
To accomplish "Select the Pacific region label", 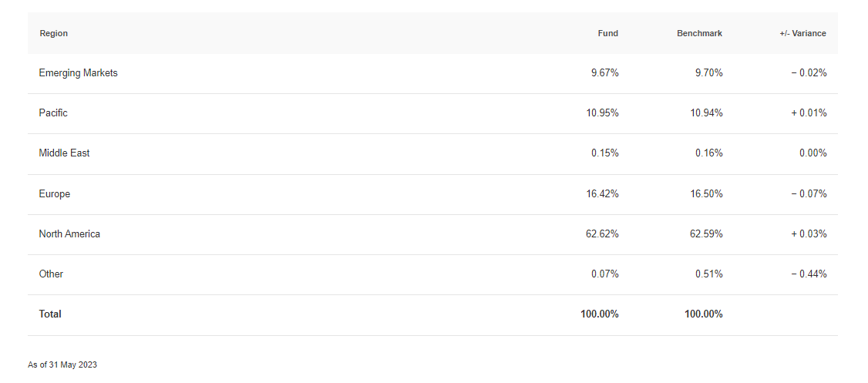I will click(53, 113).
